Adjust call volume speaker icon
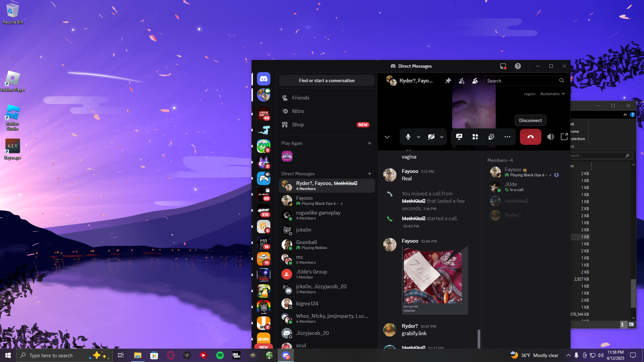 pos(550,137)
